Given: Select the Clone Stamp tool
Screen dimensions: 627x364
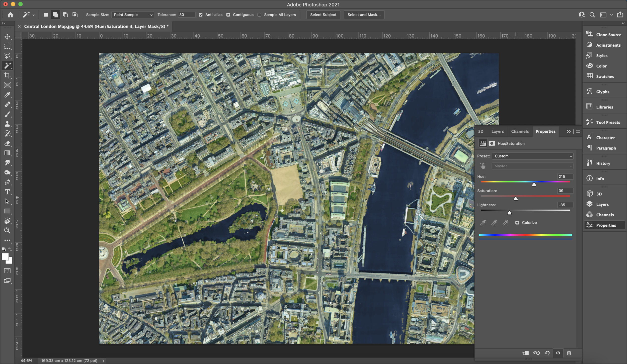Looking at the screenshot, I should (x=7, y=124).
